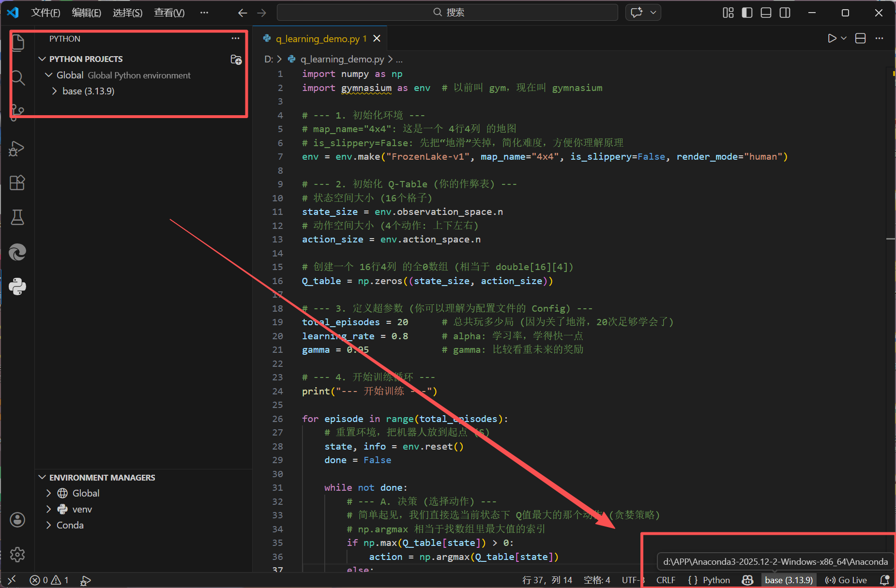Open the Search view in activity bar
Image resolution: width=896 pixels, height=588 pixels.
[x=17, y=78]
